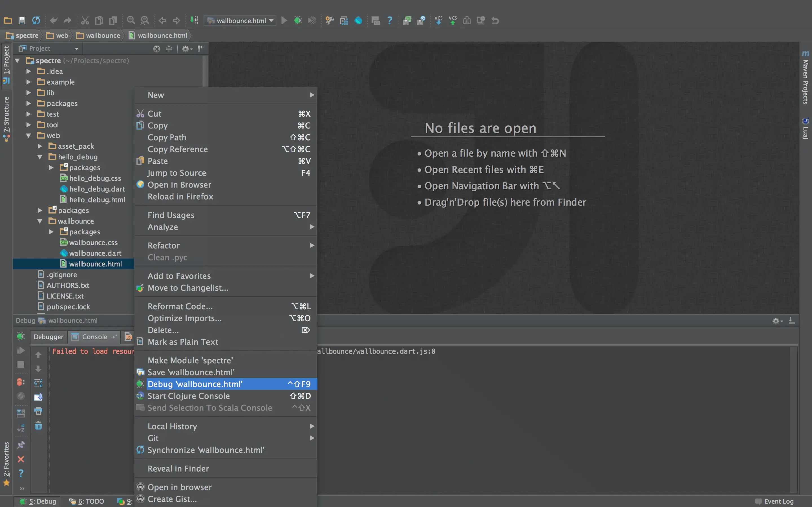812x507 pixels.
Task: Commit changes to VCS using the toolbar
Action: 453,21
